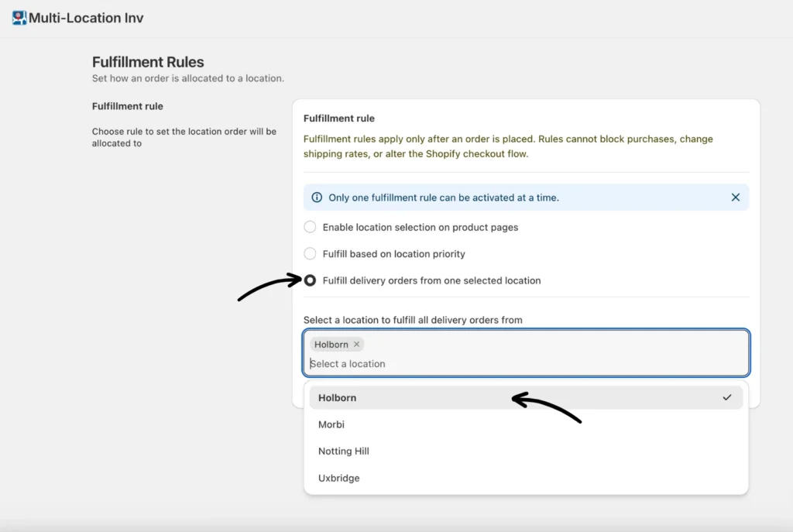Pick Uxbridge from the location options
This screenshot has width=793, height=532.
click(x=339, y=478)
